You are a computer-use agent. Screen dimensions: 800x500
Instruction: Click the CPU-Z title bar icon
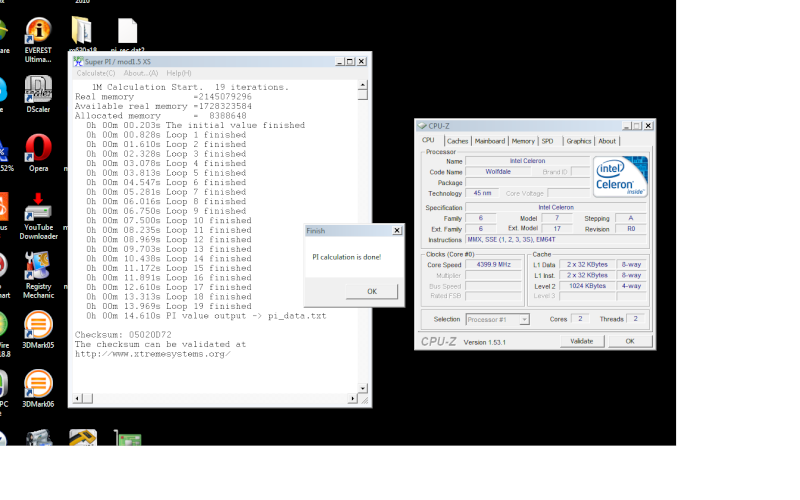[422, 126]
